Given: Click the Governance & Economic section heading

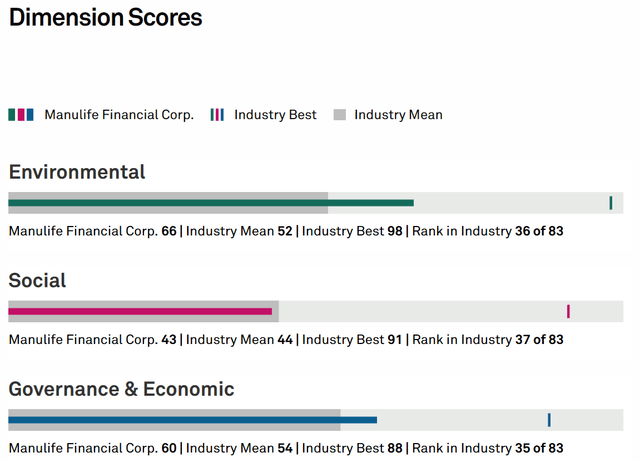Looking at the screenshot, I should coord(121,389).
